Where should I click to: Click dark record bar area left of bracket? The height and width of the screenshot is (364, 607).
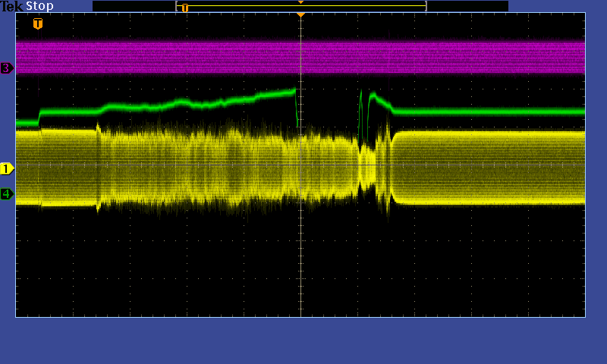click(133, 6)
